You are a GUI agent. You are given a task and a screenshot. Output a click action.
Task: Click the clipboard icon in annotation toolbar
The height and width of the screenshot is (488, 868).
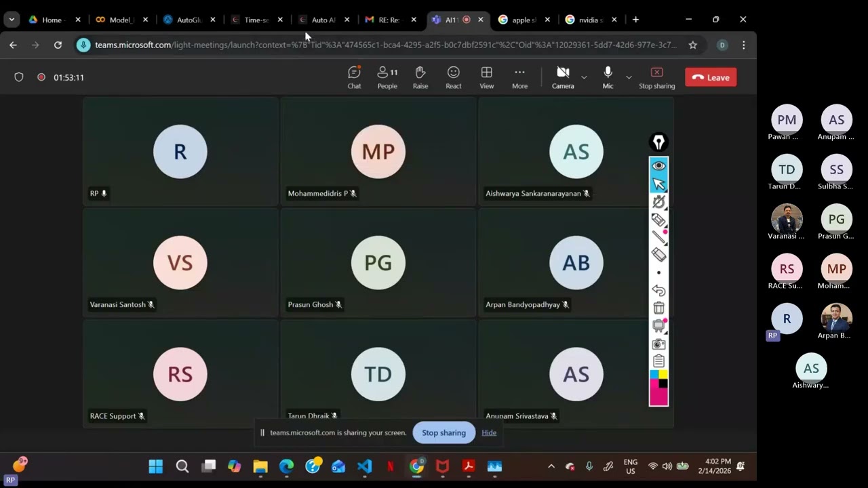[658, 361]
